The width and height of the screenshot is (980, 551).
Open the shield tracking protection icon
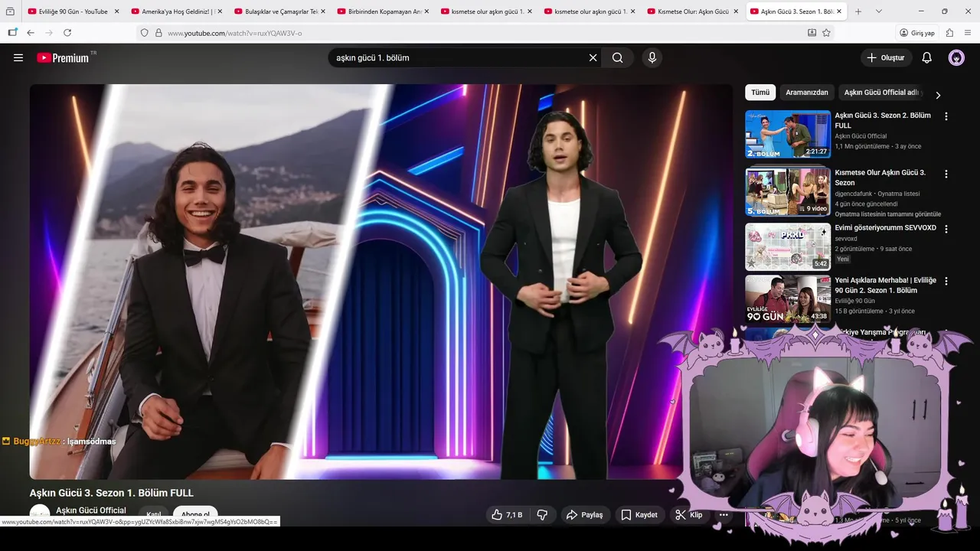tap(144, 33)
